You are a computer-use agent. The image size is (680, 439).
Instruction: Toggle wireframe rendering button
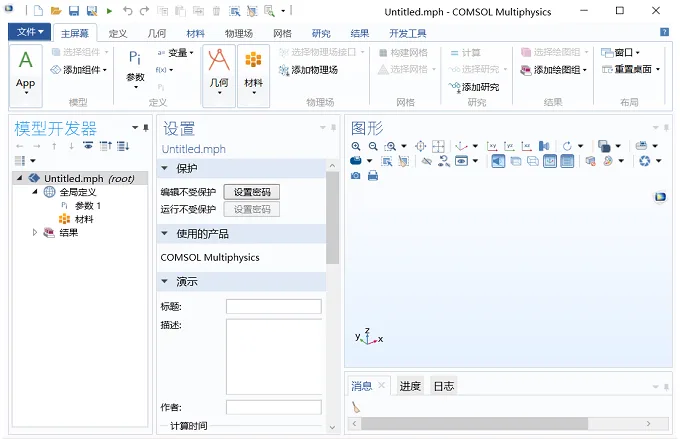[x=533, y=161]
